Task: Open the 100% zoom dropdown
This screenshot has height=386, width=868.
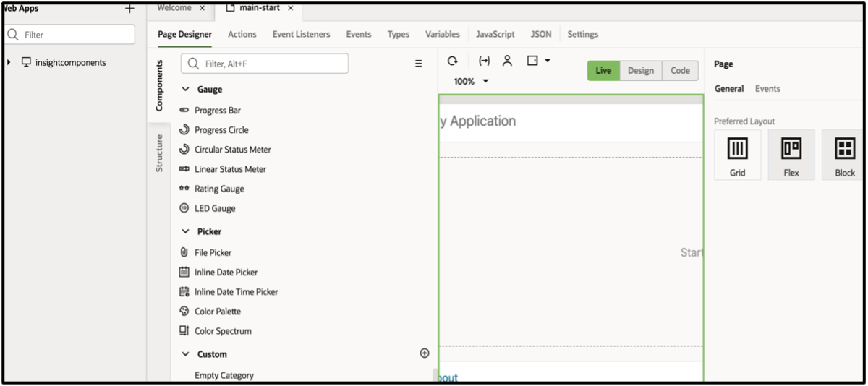Action: tap(471, 82)
